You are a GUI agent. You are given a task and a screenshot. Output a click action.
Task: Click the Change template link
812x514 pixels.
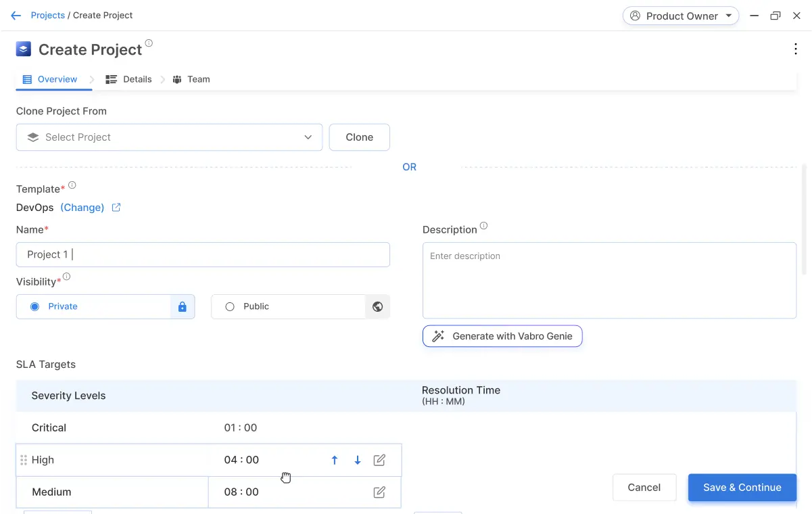(x=82, y=208)
